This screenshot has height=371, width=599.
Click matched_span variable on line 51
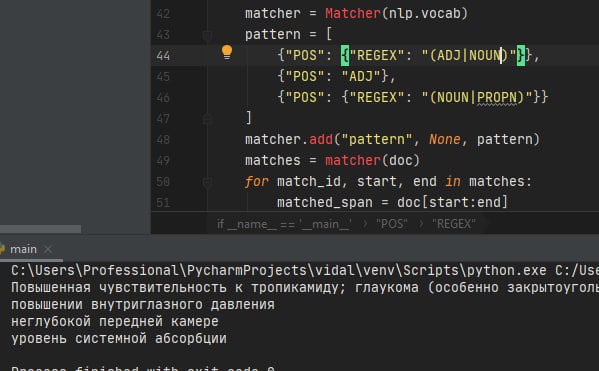point(324,202)
